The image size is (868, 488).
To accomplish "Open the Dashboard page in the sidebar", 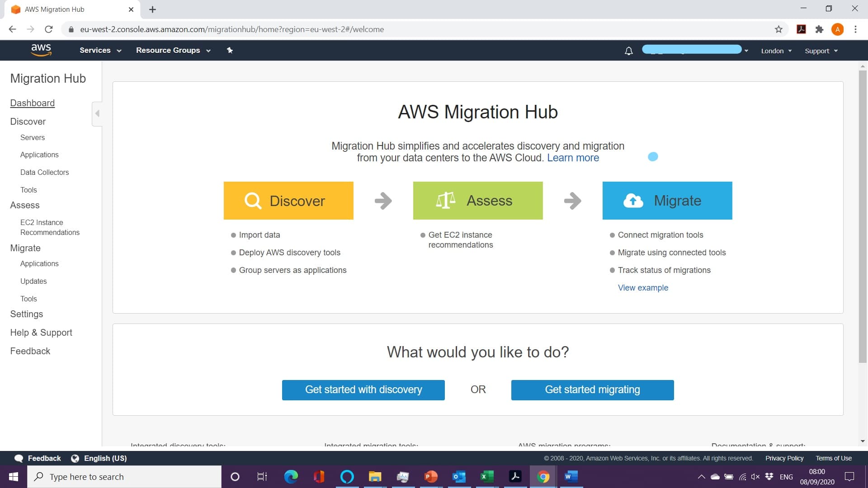I will pyautogui.click(x=32, y=103).
